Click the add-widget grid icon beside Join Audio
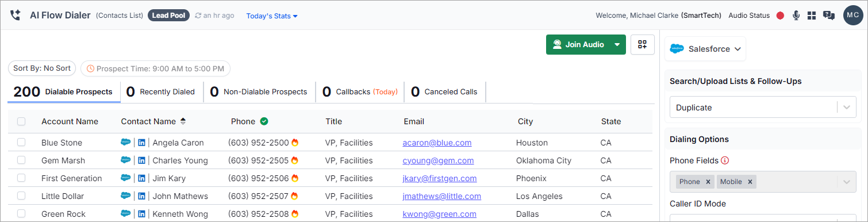 643,44
